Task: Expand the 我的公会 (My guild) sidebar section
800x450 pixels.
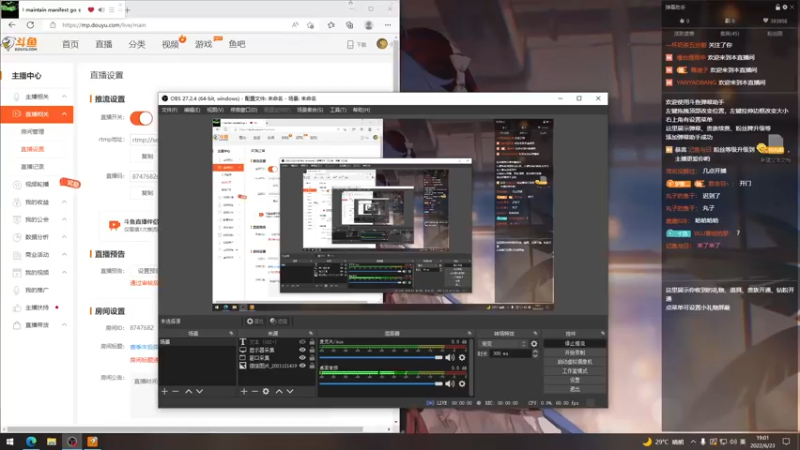Action: click(x=64, y=219)
